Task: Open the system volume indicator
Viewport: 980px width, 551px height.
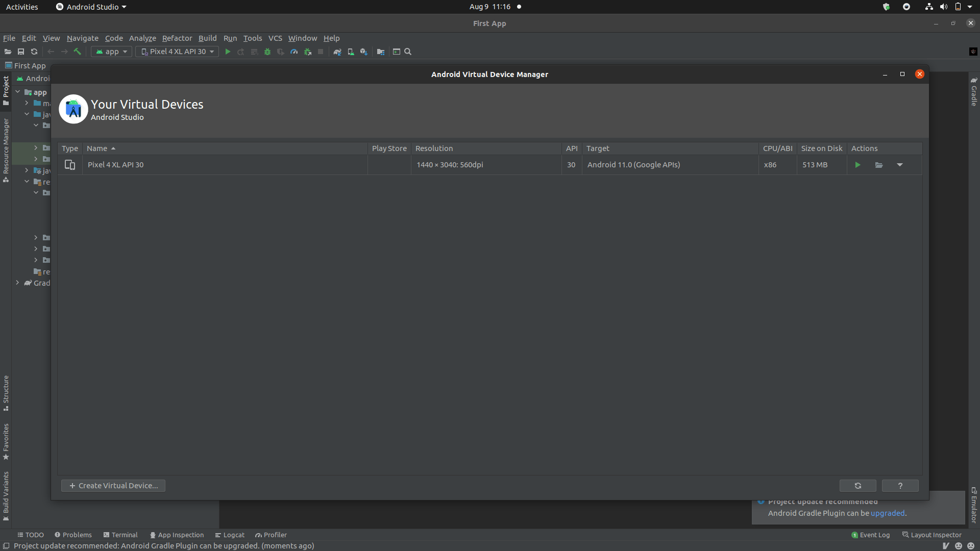Action: click(x=943, y=7)
